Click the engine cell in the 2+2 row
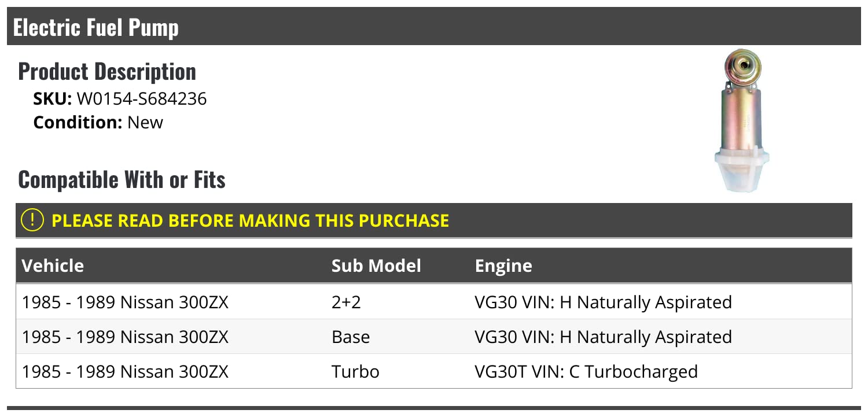 603,302
